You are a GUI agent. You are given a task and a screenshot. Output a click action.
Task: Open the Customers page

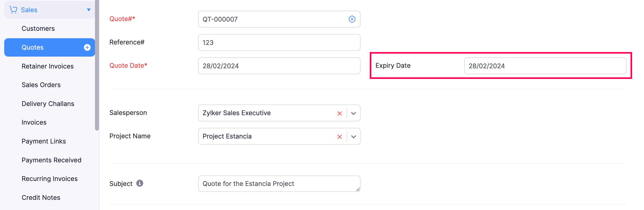[38, 28]
